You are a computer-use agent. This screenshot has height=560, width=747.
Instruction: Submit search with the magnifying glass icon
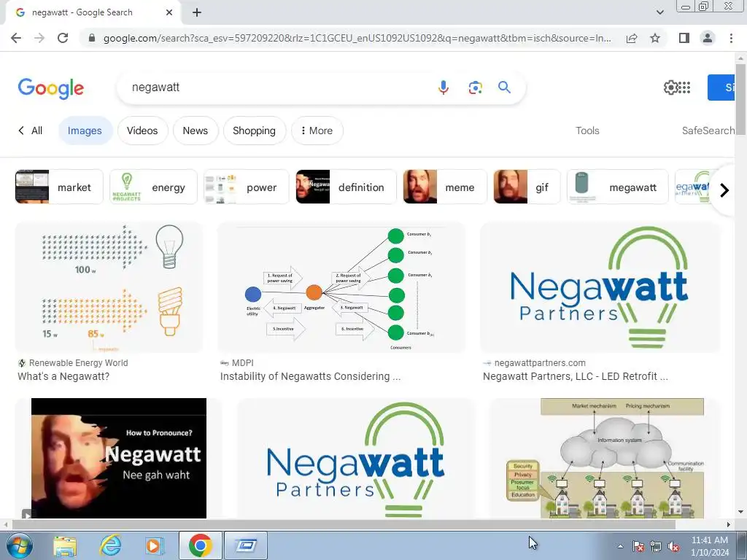[x=505, y=87]
